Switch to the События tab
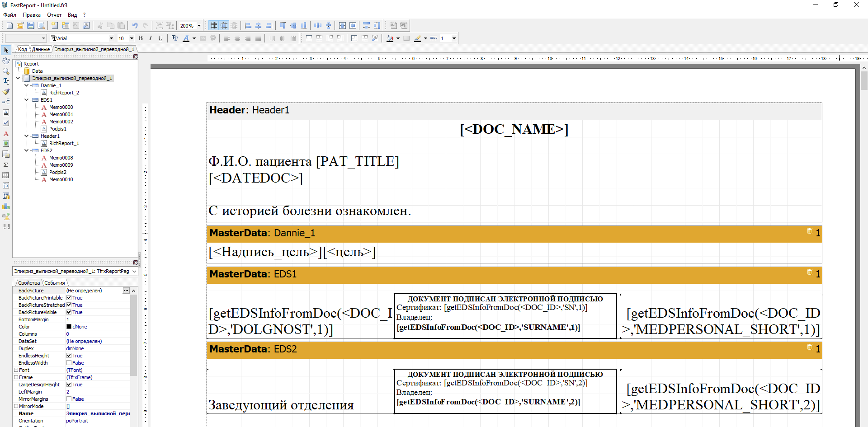The height and width of the screenshot is (427, 868). coord(55,283)
